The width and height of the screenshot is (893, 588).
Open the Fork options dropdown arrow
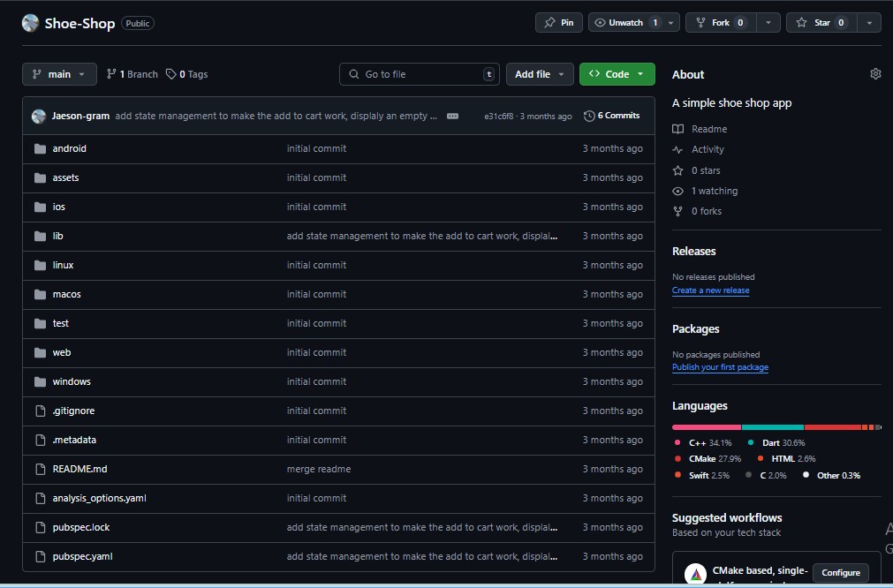768,23
